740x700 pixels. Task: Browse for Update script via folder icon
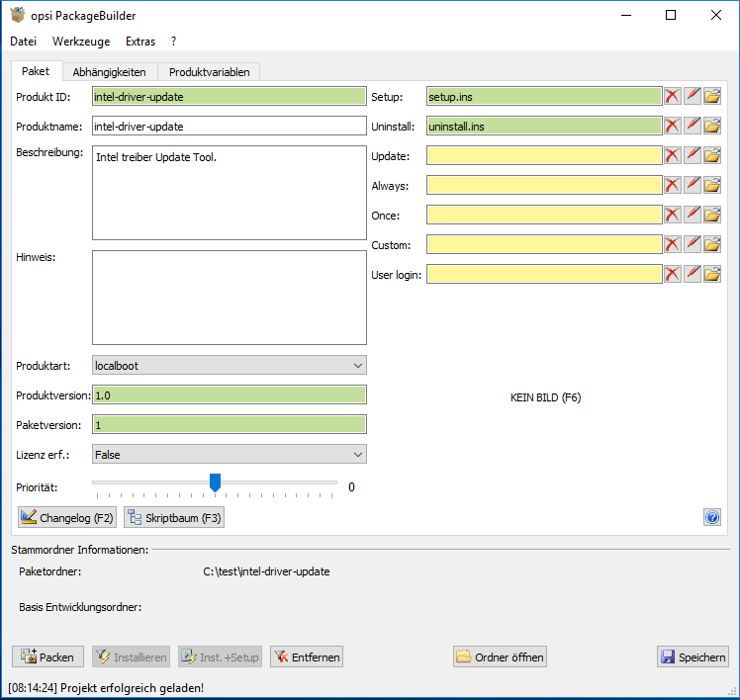click(712, 155)
